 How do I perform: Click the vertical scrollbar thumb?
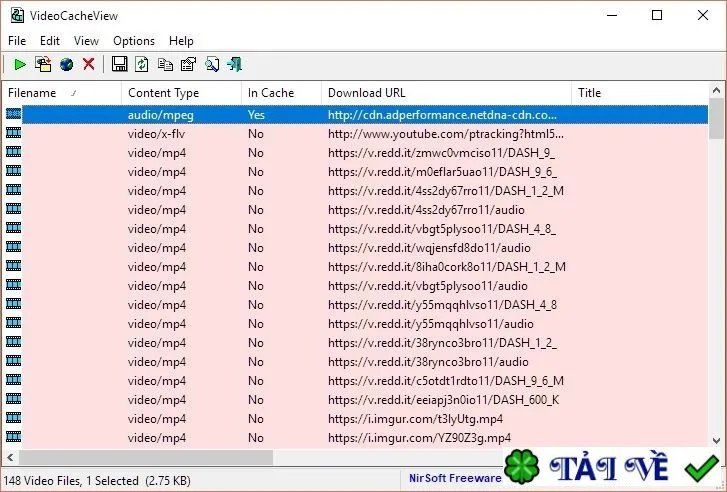pyautogui.click(x=716, y=119)
